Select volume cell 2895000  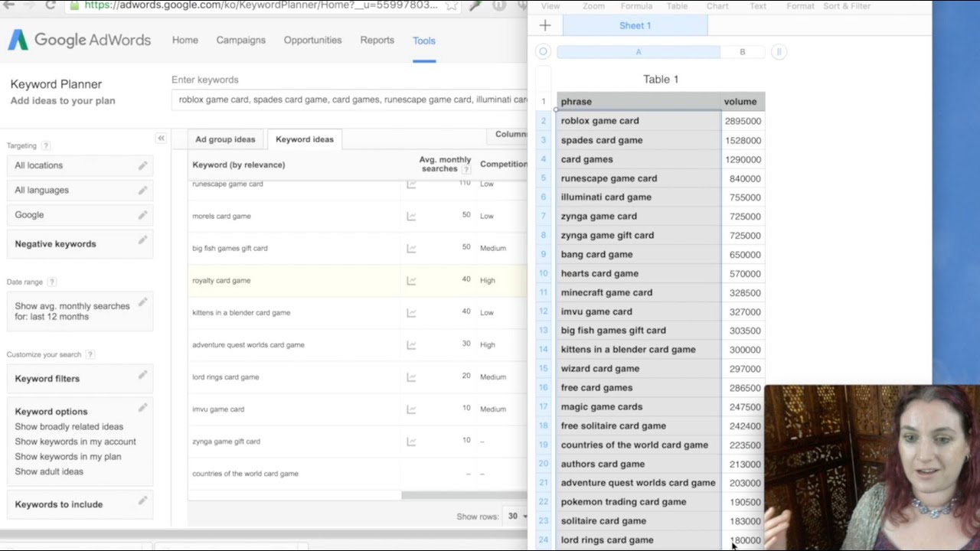[x=743, y=121]
